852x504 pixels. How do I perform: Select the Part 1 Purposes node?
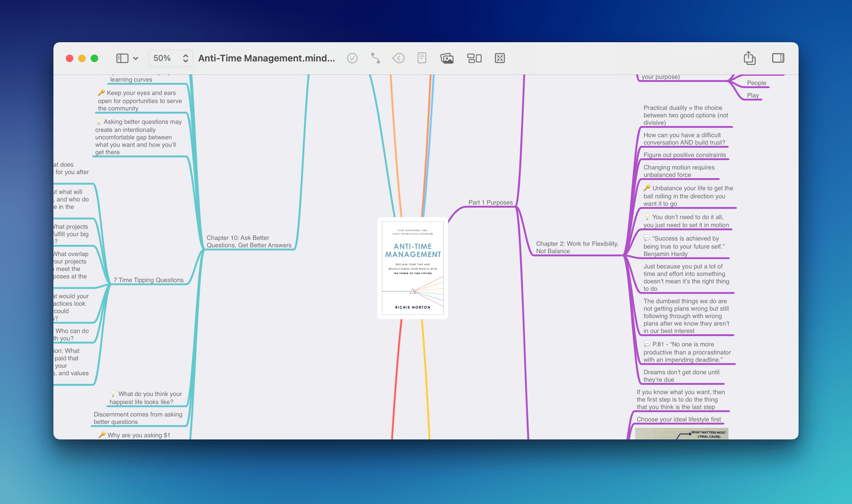click(490, 202)
